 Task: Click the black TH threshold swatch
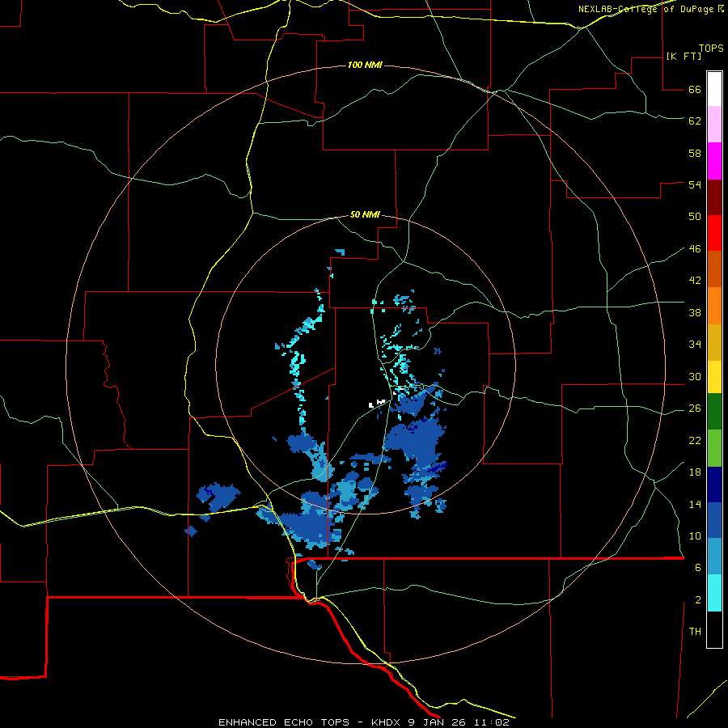coord(714,629)
